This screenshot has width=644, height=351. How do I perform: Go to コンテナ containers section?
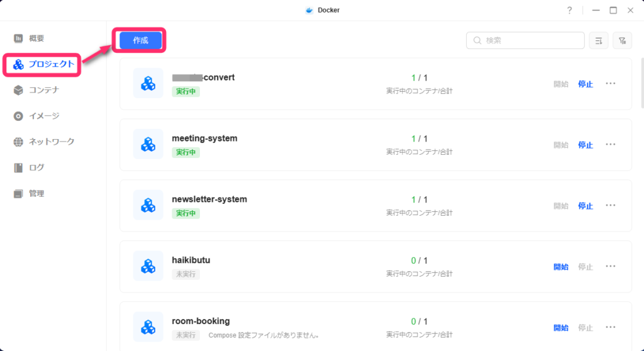click(x=36, y=90)
